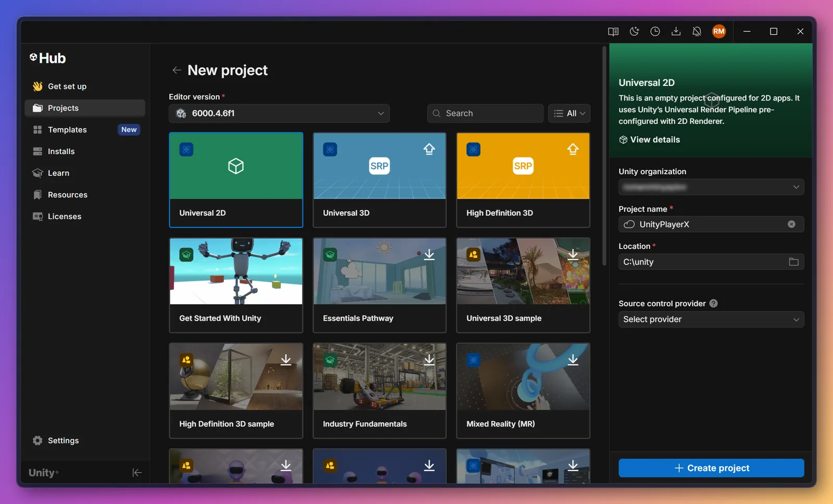
Task: Open the downloads icon in the title bar
Action: pyautogui.click(x=676, y=31)
